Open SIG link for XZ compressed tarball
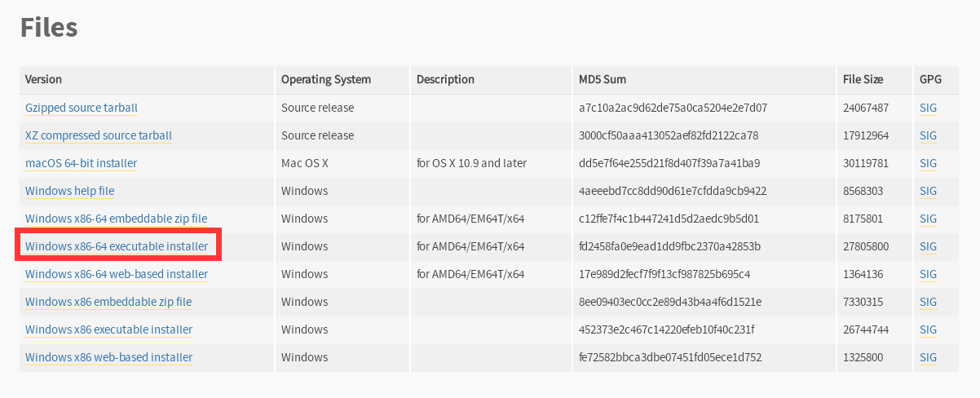Screen dimensions: 980x398 928,135
